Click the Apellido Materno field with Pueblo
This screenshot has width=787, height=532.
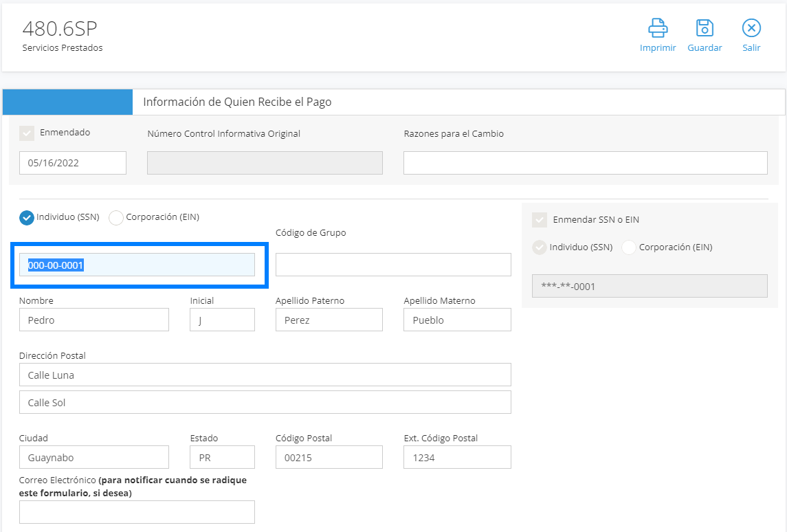(457, 320)
